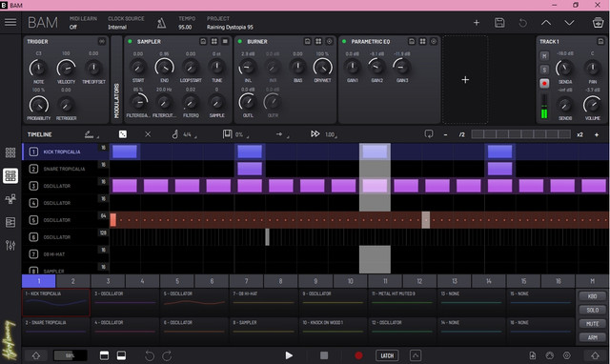The height and width of the screenshot is (364, 610).
Task: Open the Parametric EQ grid icon
Action: (422, 41)
